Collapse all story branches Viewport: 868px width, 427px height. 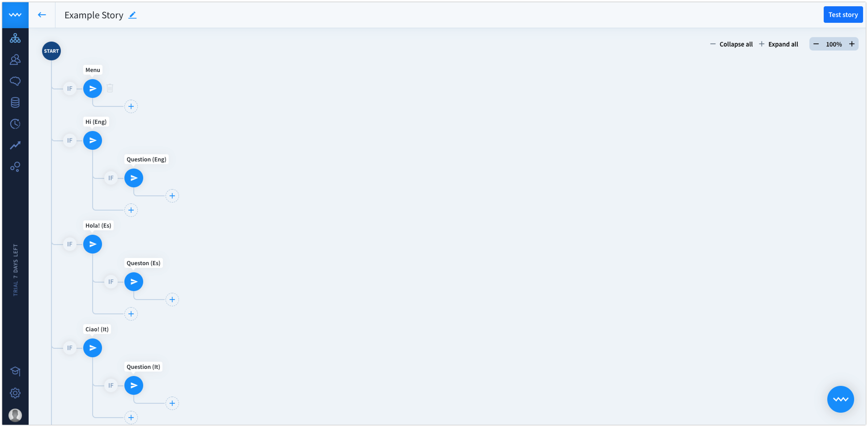point(731,44)
